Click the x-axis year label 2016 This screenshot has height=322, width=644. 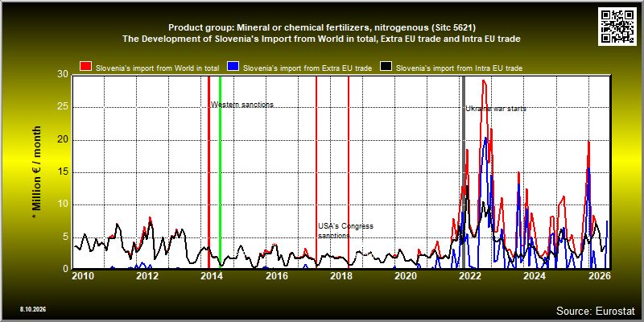[x=277, y=275]
